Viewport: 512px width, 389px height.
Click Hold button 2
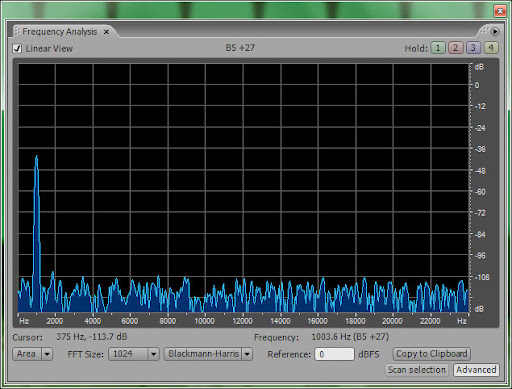pos(456,48)
